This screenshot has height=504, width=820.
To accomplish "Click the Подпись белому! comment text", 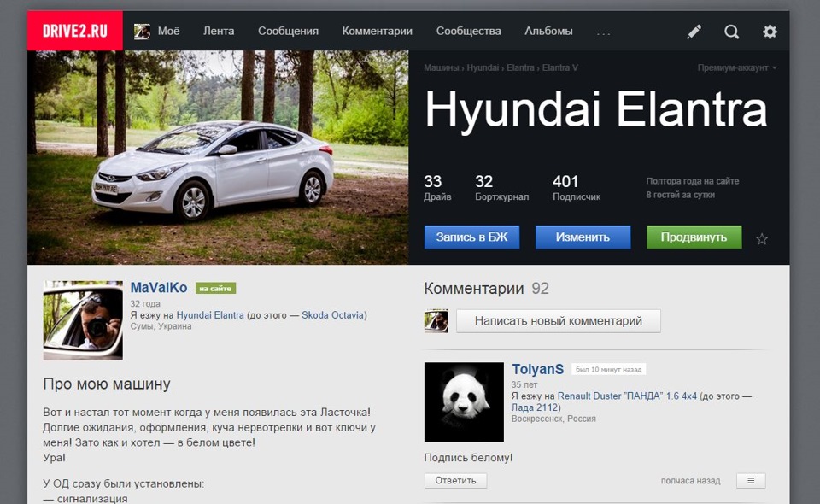I will (x=468, y=458).
